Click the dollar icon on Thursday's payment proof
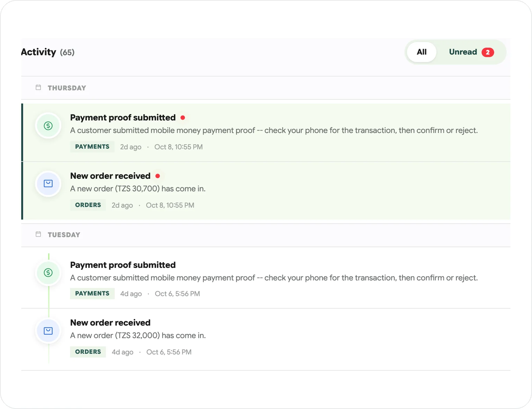 48,126
